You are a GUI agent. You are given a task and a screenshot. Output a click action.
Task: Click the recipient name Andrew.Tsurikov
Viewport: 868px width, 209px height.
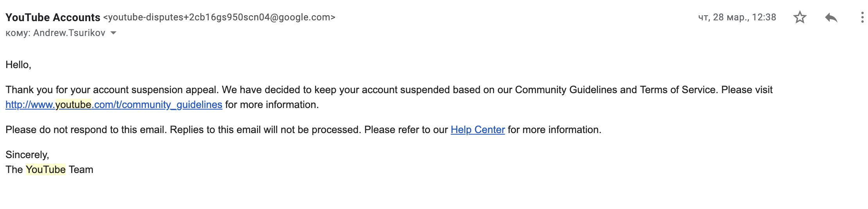tap(69, 33)
